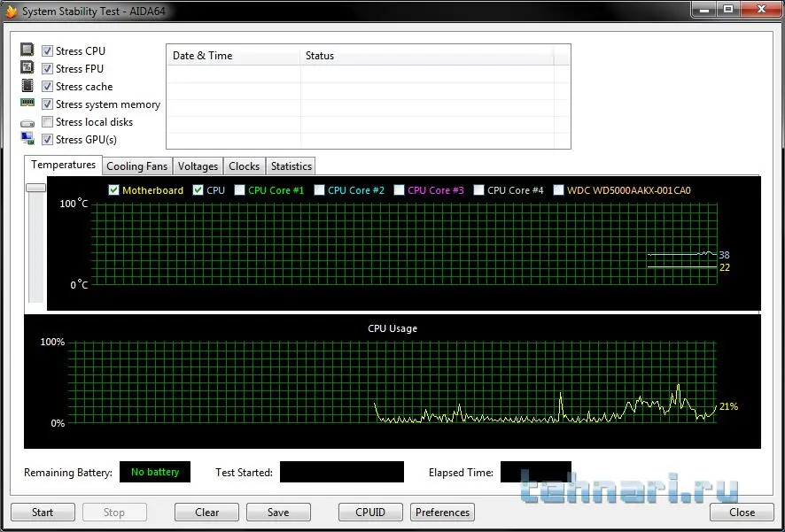Click the Elapsed Time field
This screenshot has width=785, height=532.
(536, 472)
